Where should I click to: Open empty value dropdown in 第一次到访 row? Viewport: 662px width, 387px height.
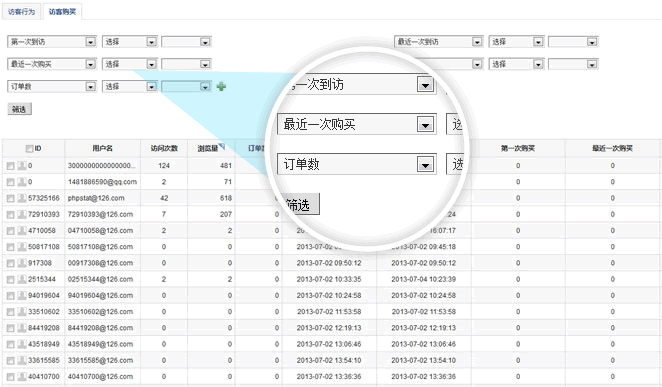pos(186,42)
